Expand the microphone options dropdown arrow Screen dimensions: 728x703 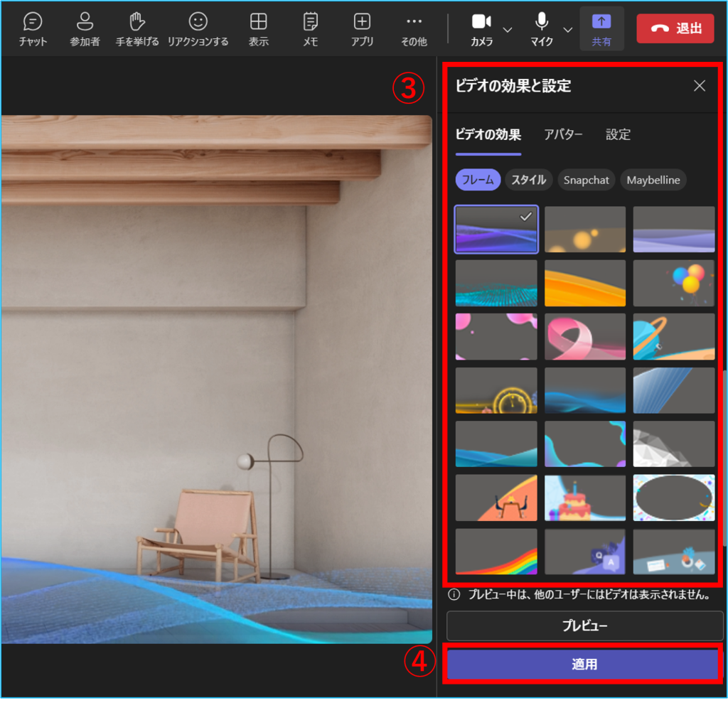[568, 30]
